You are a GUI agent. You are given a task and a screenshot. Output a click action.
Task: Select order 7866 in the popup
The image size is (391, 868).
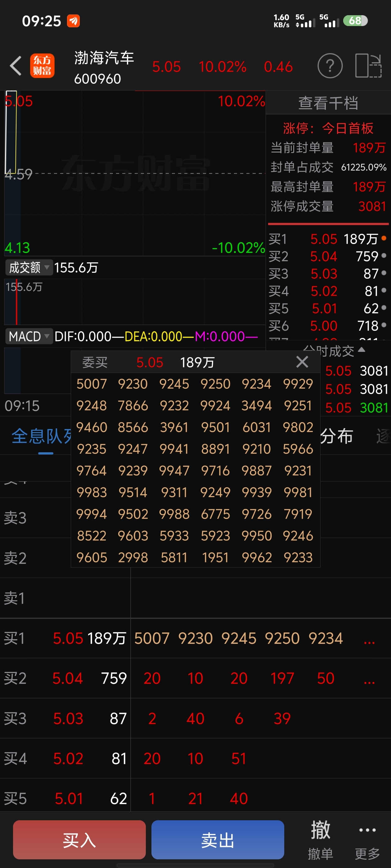[x=133, y=405]
